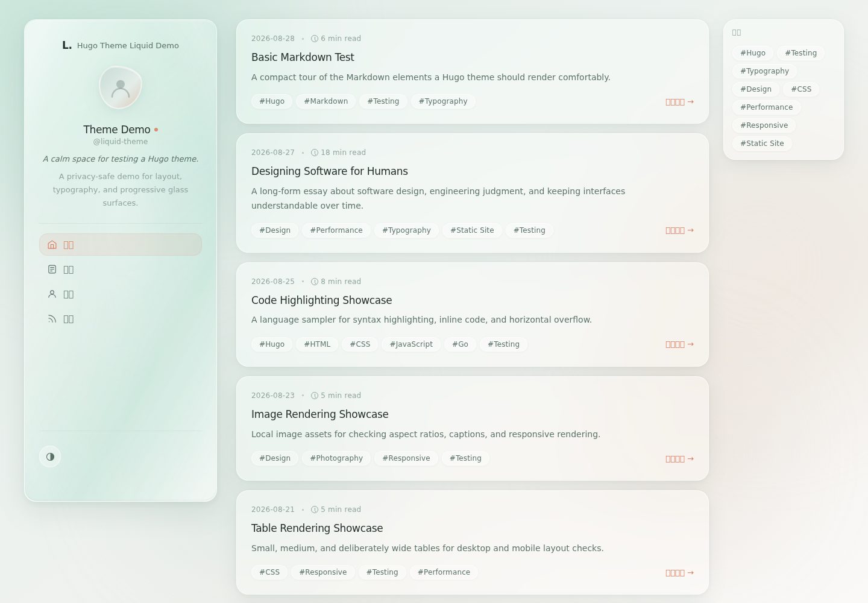Click Hugo Theme Liquid Demo site title

128,46
